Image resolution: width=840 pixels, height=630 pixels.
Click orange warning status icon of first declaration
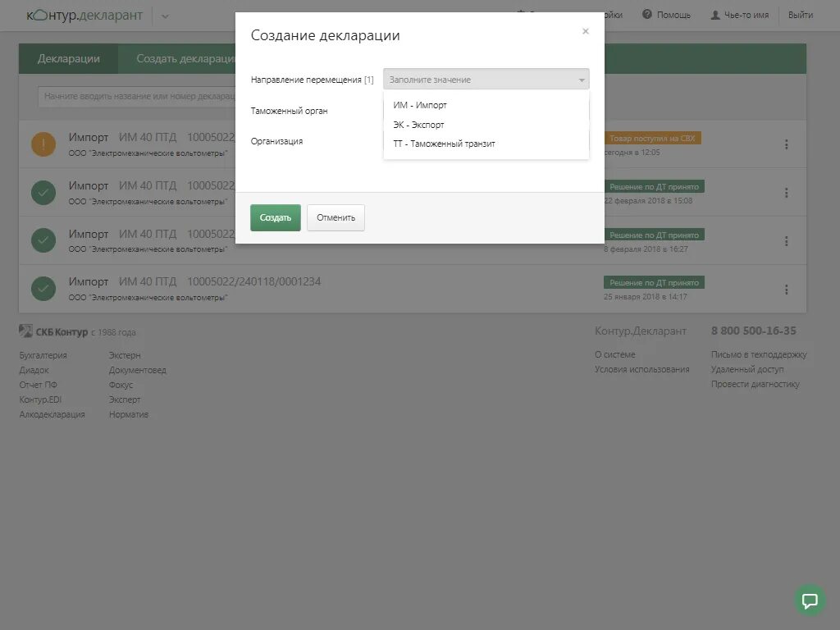[x=43, y=144]
